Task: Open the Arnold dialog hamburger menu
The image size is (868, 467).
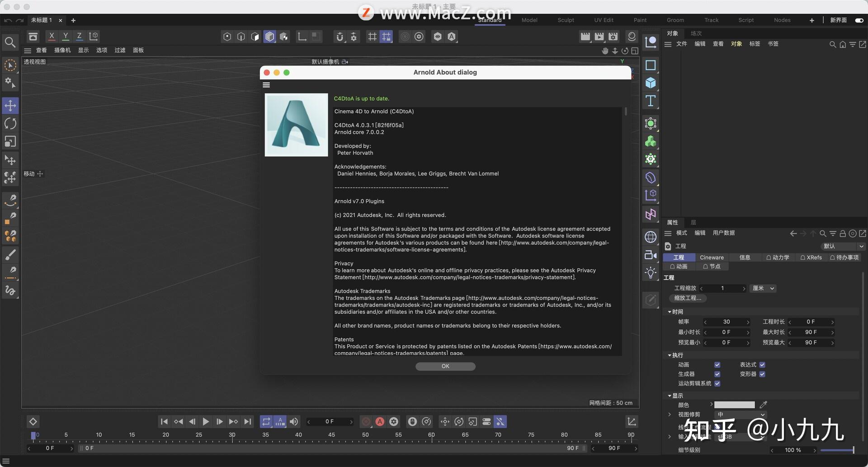Action: [x=266, y=85]
